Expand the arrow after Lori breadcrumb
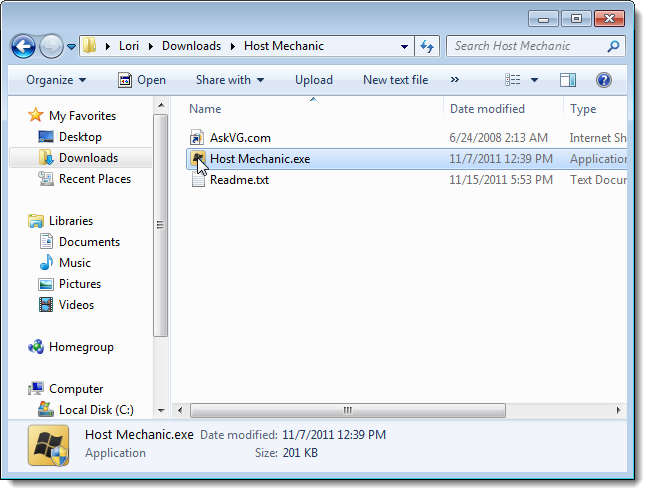Viewport: 650px width, 495px height. [x=150, y=46]
